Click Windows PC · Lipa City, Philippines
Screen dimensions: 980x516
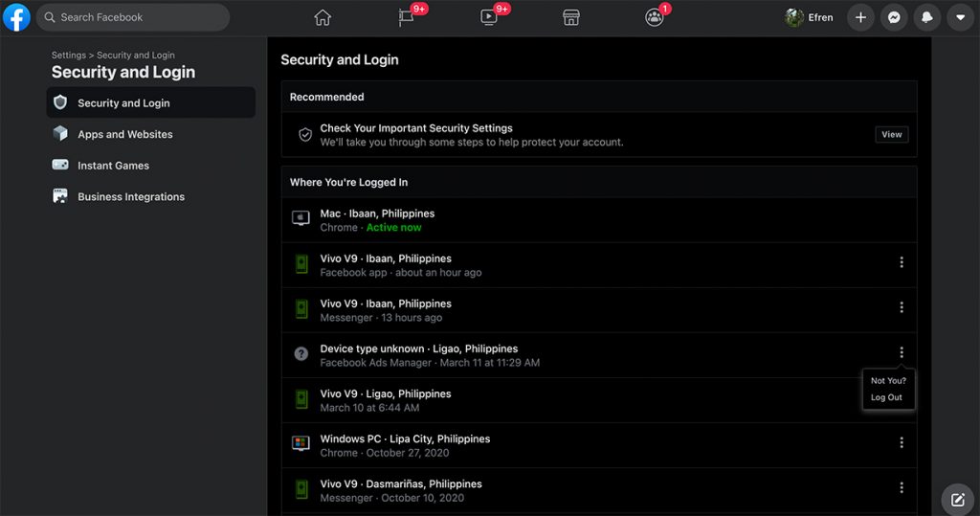405,439
